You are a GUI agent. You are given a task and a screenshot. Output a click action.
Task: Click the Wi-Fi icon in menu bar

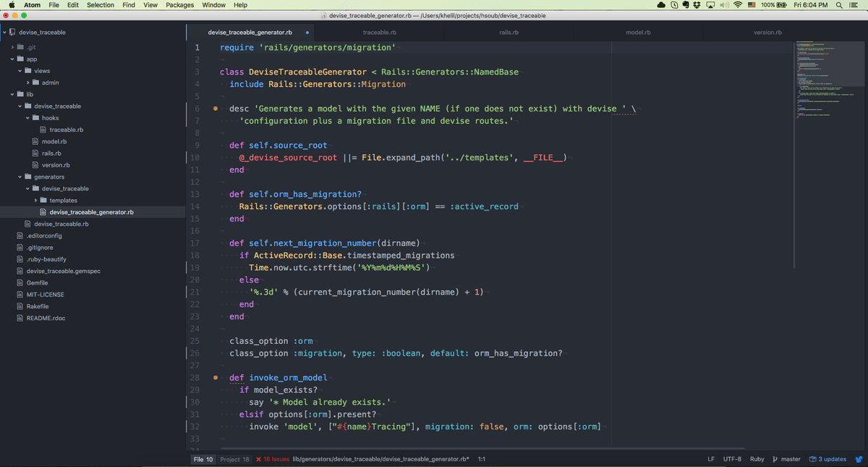pyautogui.click(x=737, y=5)
